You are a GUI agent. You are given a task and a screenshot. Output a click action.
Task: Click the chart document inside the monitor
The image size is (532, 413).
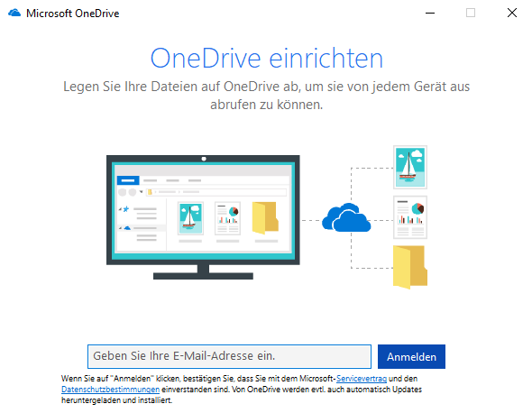[227, 218]
